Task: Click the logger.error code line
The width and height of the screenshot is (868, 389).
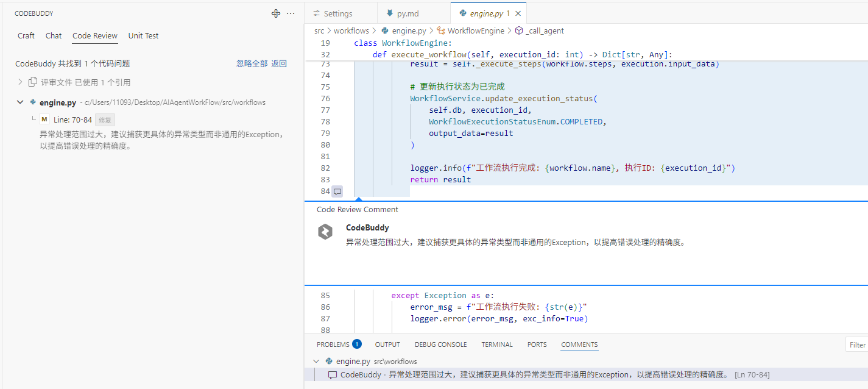Action: (x=499, y=318)
